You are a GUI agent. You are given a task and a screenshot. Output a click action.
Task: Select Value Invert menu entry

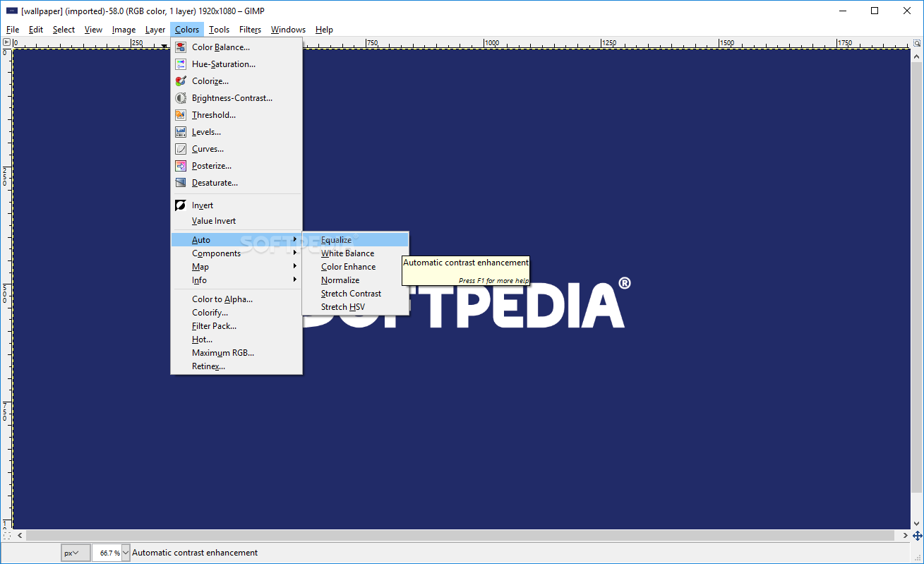[x=236, y=221]
